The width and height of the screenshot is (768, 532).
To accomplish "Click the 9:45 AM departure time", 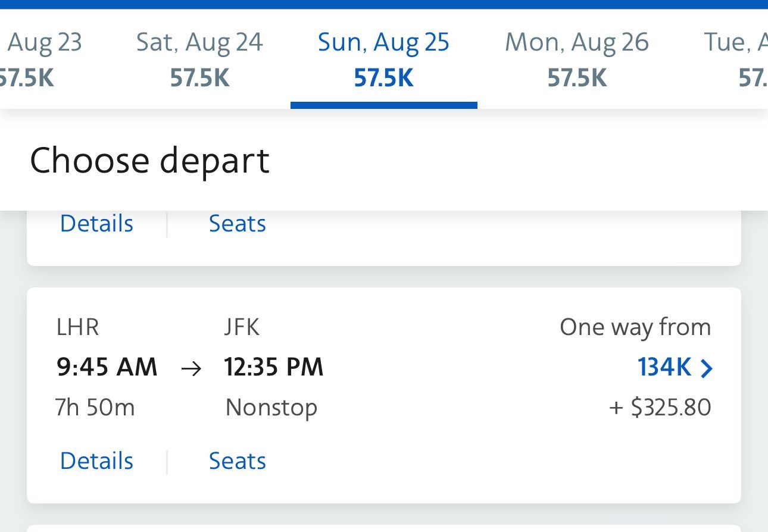I will click(x=107, y=368).
